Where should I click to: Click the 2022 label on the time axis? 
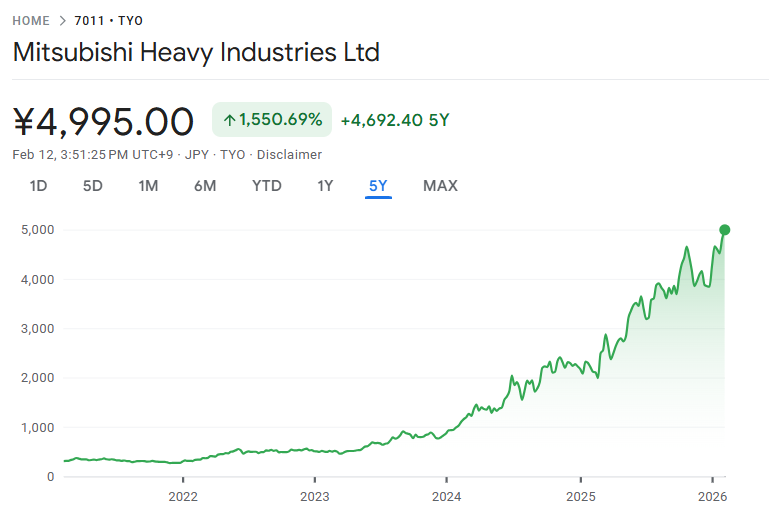182,496
